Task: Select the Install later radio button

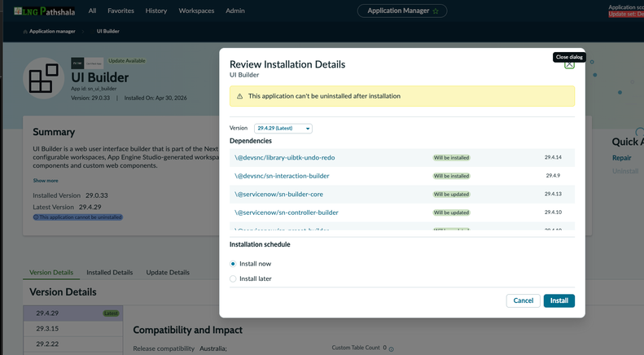Action: pyautogui.click(x=233, y=278)
